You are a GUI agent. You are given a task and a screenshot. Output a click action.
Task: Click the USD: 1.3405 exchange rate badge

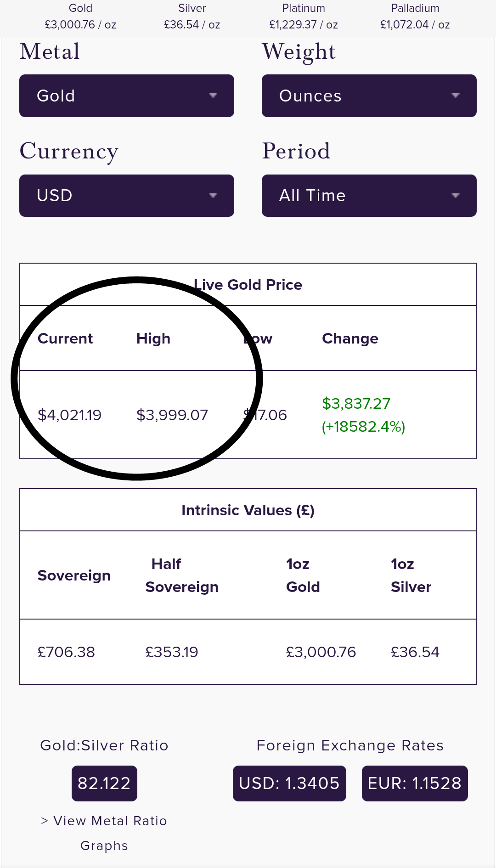(x=289, y=783)
